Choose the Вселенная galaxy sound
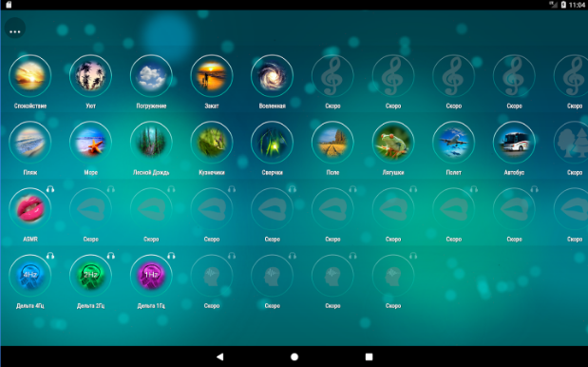Screen dimensions: 588x367 (273, 76)
